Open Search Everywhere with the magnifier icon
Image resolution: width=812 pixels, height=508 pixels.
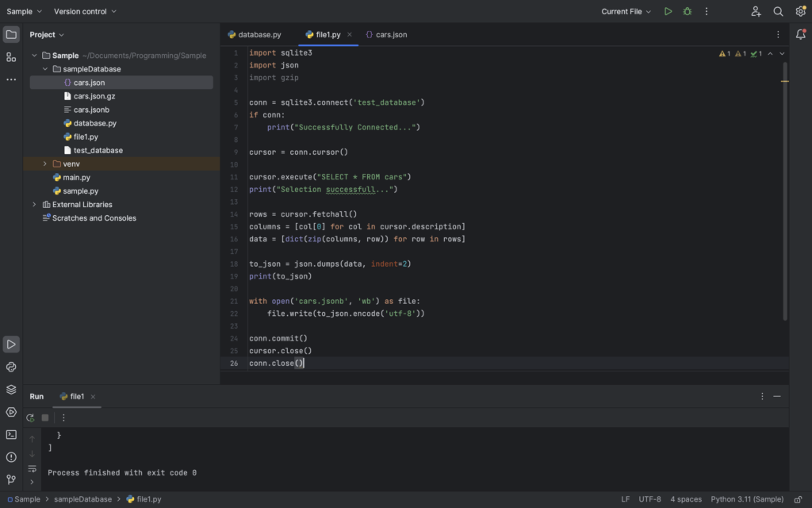click(778, 11)
